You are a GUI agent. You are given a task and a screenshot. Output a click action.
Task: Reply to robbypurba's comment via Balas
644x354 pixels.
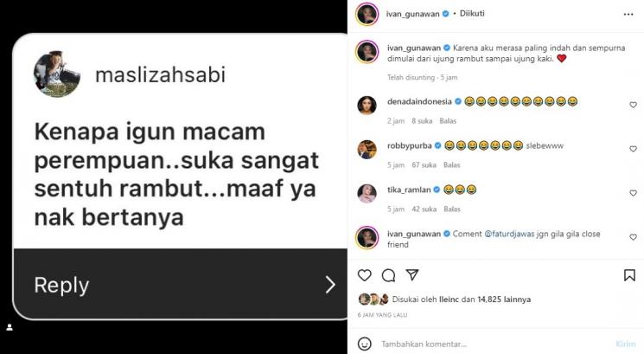click(x=451, y=164)
